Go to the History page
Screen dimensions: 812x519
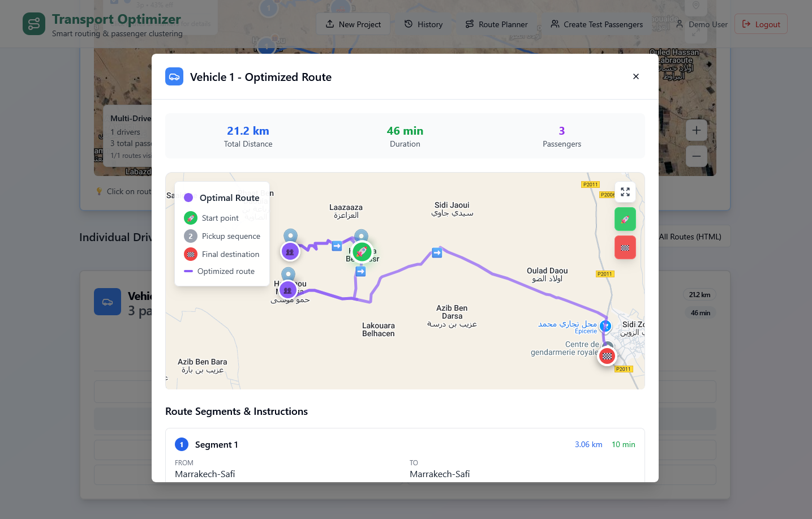coord(423,24)
